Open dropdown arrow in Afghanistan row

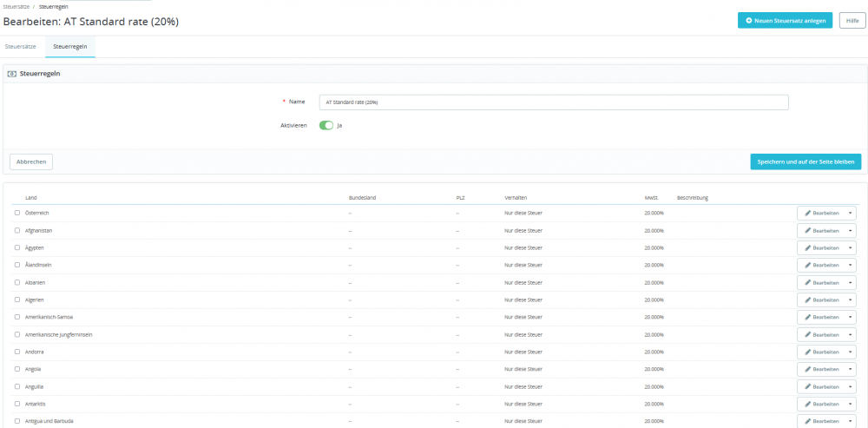pos(850,230)
